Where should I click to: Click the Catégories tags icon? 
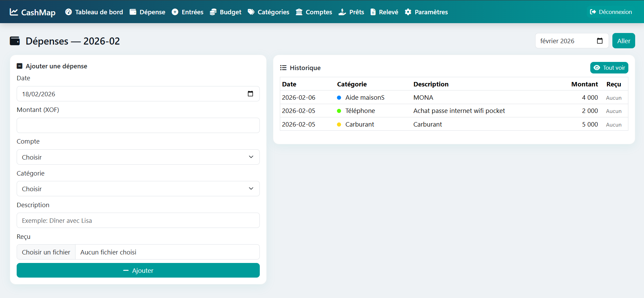251,12
